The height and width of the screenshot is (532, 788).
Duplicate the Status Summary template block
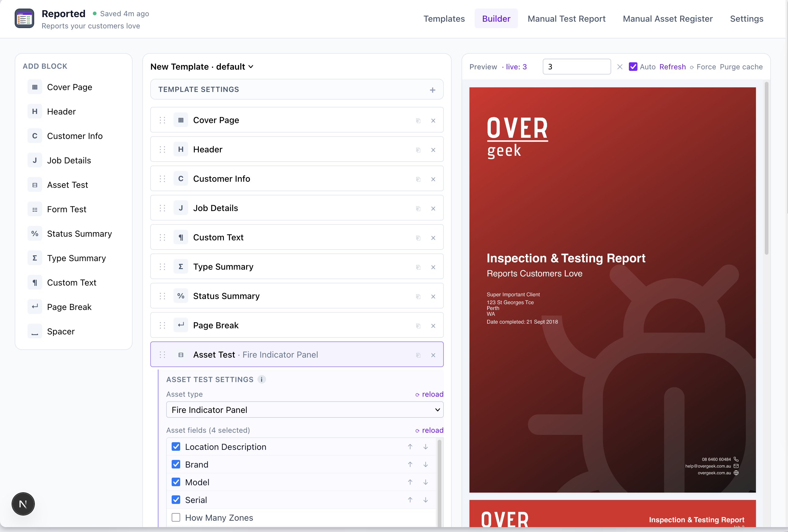(x=418, y=297)
